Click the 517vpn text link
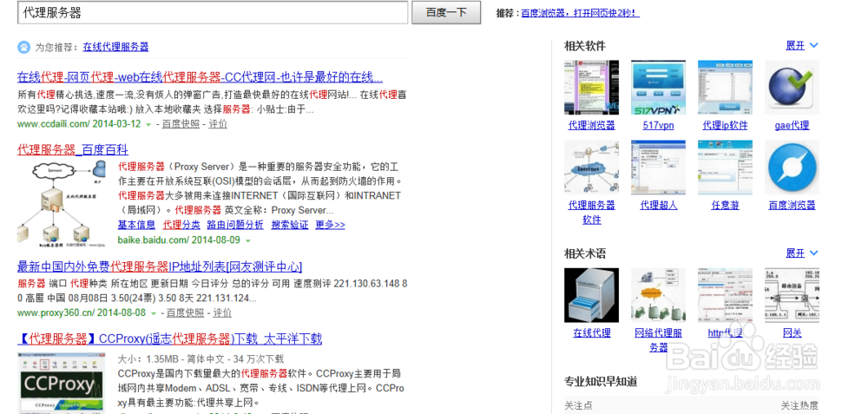Screen dimensions: 868x414 (x=658, y=126)
